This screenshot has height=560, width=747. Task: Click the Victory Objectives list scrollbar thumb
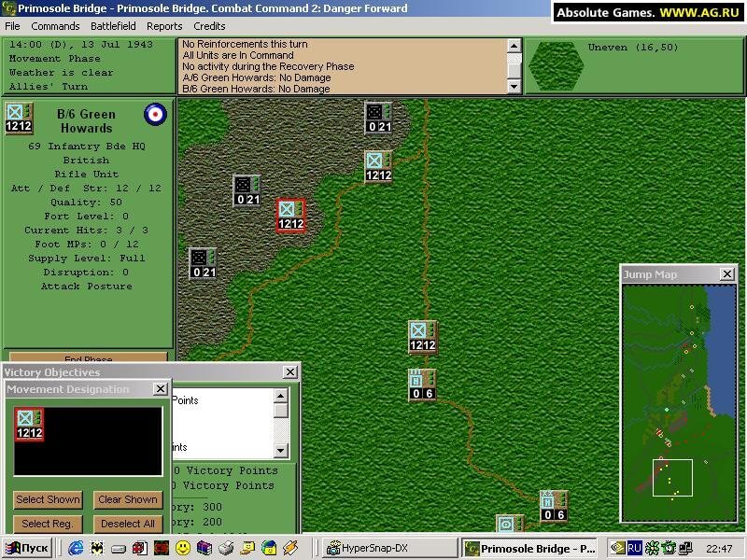coord(281,411)
